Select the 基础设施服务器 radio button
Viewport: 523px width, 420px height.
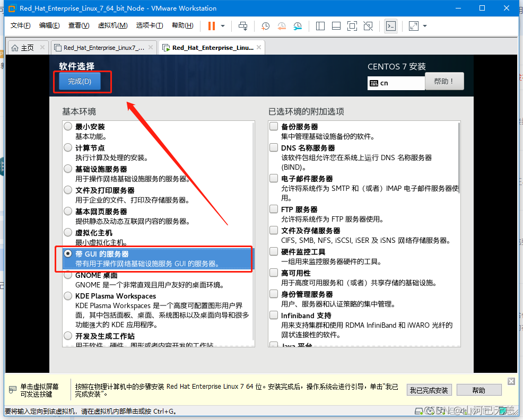coord(68,169)
